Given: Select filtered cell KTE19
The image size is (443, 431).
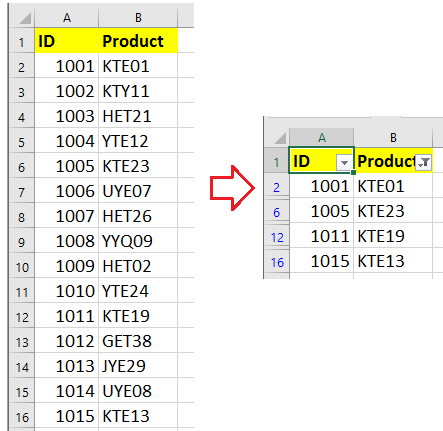Looking at the screenshot, I should [393, 236].
